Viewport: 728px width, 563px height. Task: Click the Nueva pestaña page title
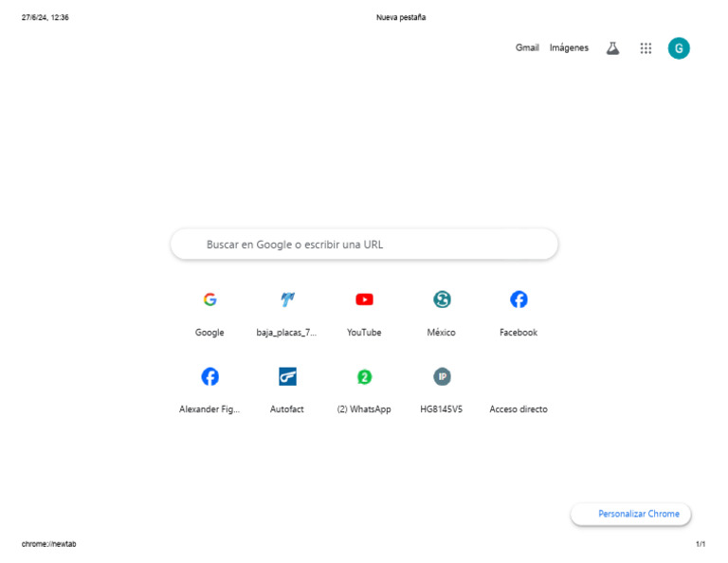pos(401,18)
